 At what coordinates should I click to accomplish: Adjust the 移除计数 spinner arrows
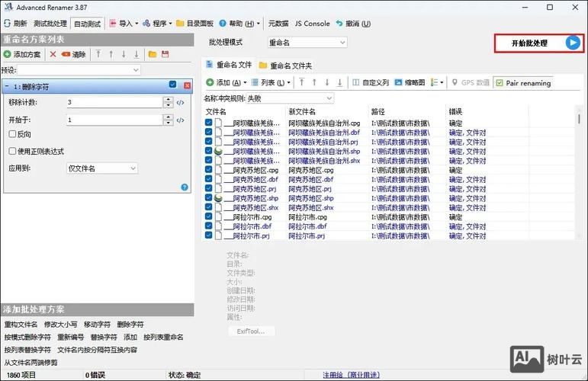pyautogui.click(x=169, y=102)
